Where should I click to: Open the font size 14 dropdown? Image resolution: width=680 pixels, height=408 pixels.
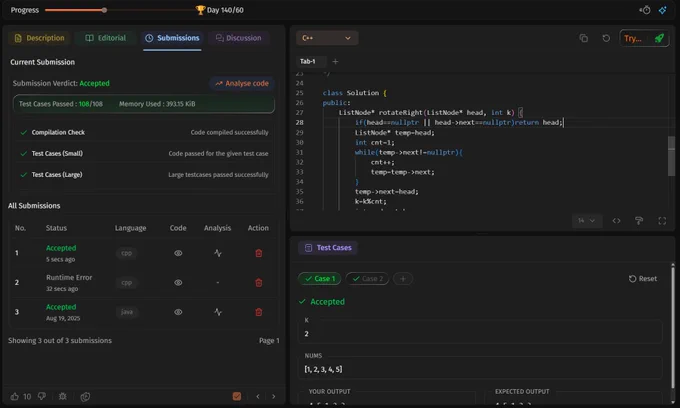pos(587,221)
